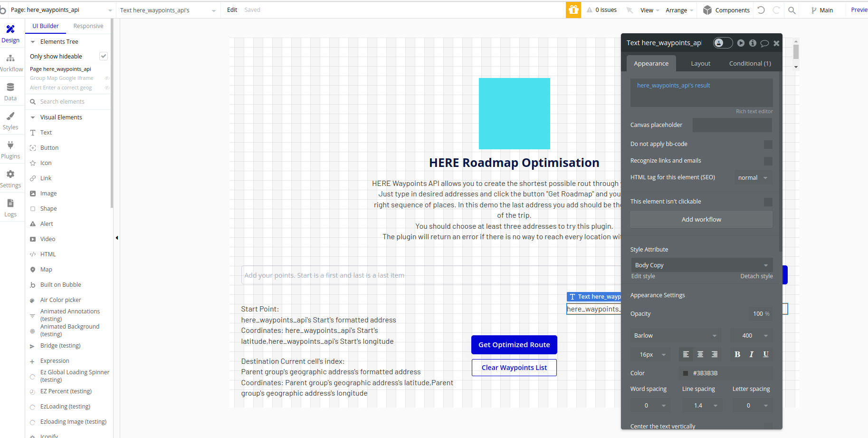868x438 pixels.
Task: Click Get Optimized Route button
Action: pos(514,345)
